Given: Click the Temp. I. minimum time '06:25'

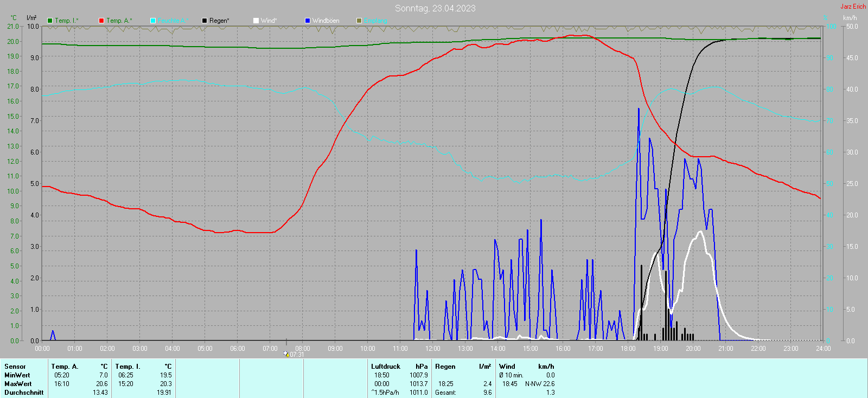Looking at the screenshot, I should (126, 375).
